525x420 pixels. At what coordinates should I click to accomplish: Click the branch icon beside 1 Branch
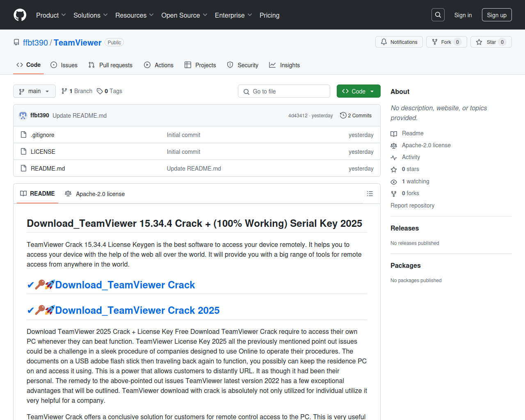pyautogui.click(x=64, y=91)
